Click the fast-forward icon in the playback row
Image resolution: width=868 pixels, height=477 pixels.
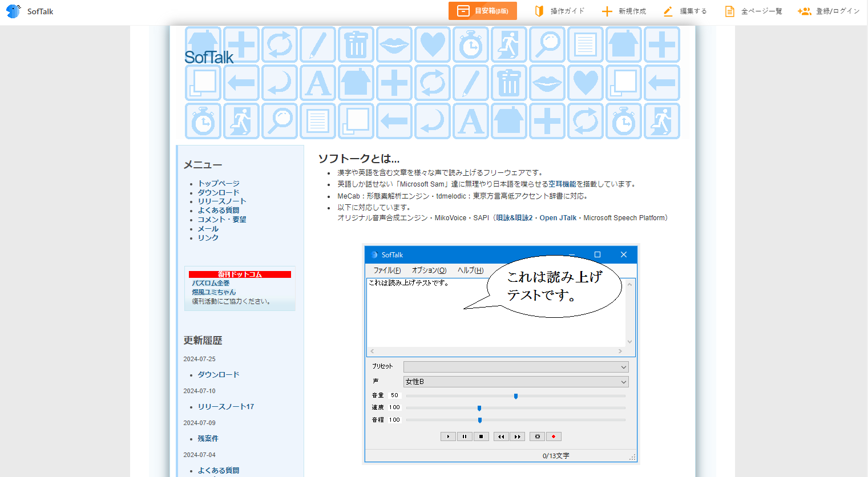pyautogui.click(x=517, y=436)
